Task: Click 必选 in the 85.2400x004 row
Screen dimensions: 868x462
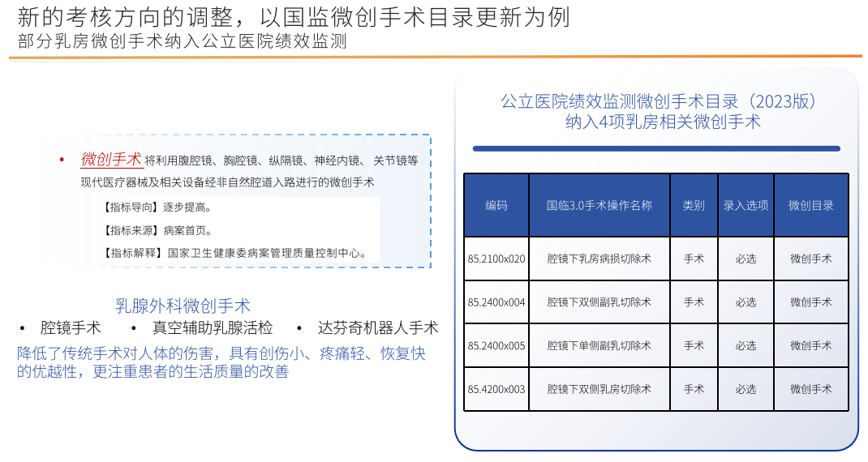Action: (x=746, y=302)
